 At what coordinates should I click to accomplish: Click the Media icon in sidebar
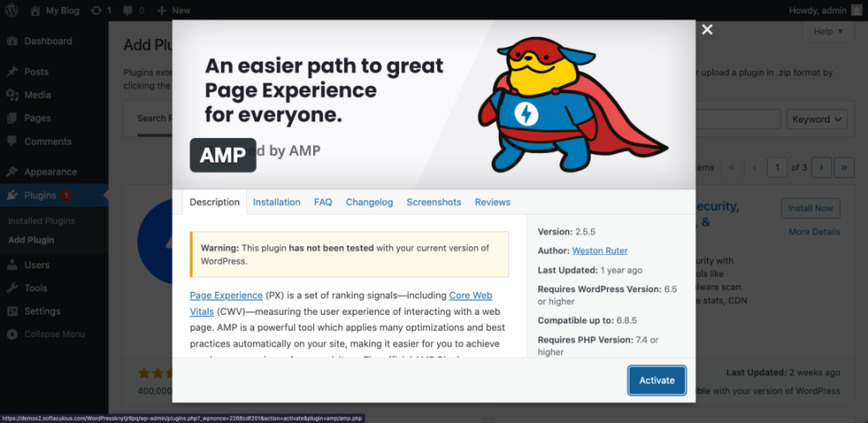pyautogui.click(x=12, y=95)
